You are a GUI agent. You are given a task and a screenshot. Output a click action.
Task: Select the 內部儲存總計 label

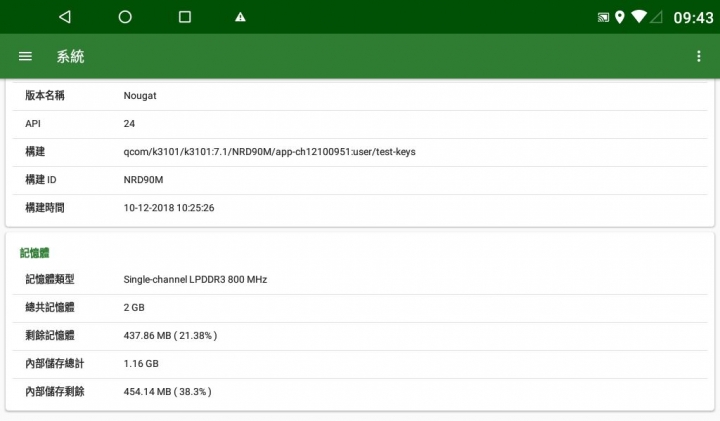[55, 363]
